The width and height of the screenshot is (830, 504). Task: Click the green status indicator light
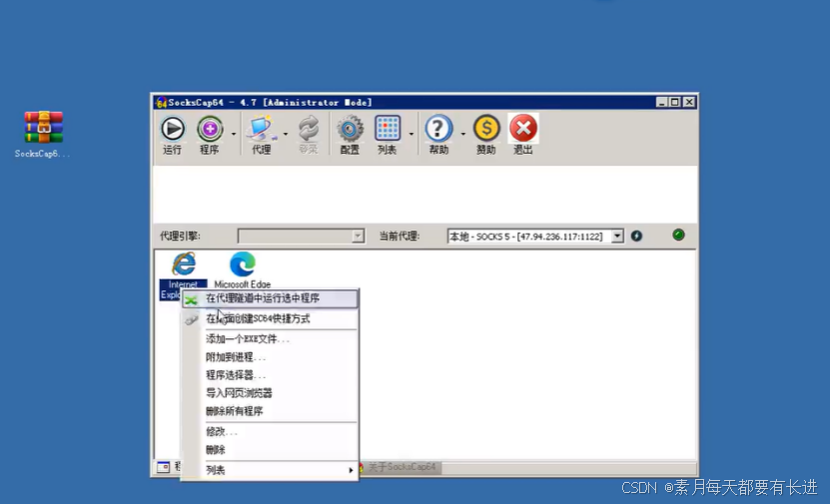tap(678, 235)
